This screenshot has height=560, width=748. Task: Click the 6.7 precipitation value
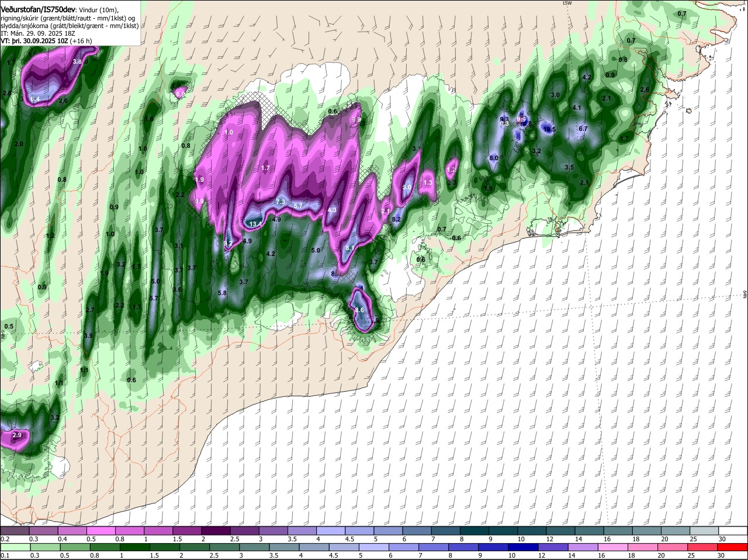tap(583, 129)
